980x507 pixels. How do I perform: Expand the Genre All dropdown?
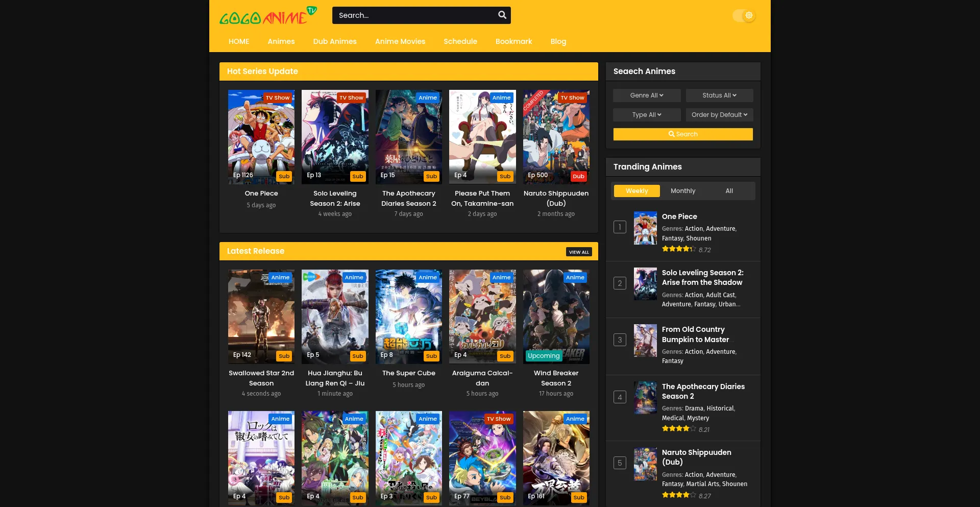tap(647, 95)
